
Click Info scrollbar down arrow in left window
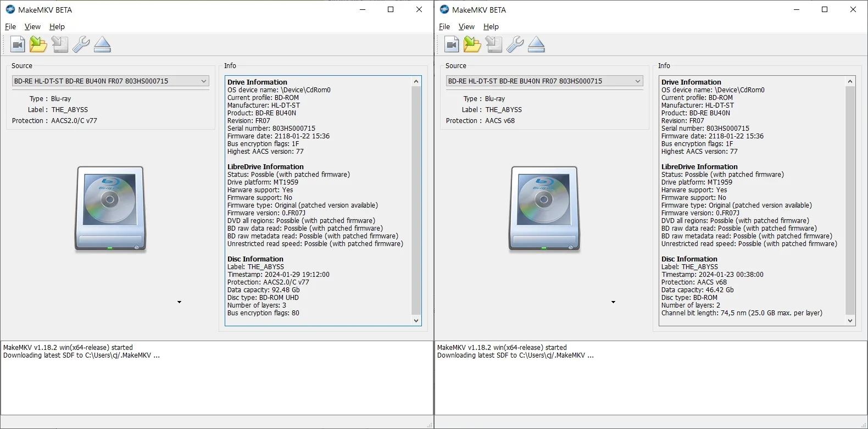click(x=416, y=321)
